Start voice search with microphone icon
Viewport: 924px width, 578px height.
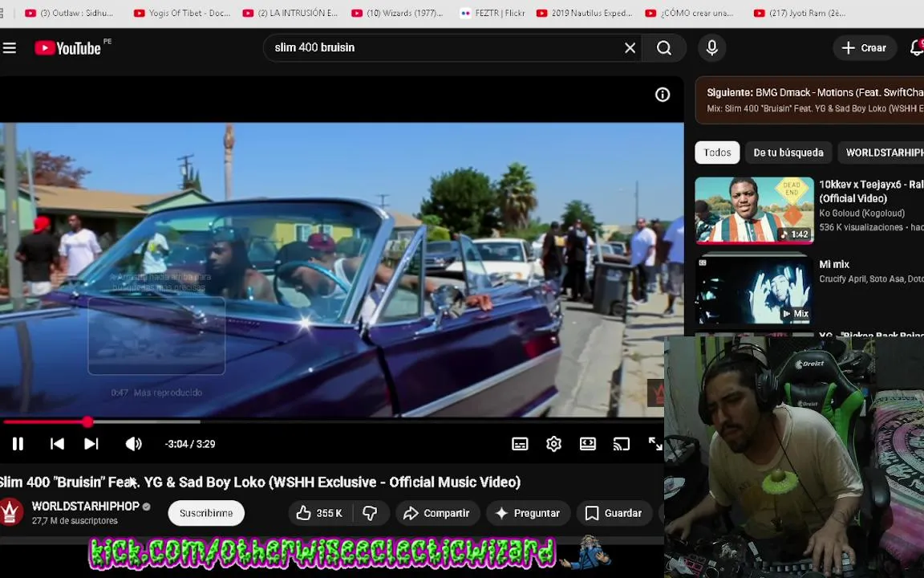coord(712,48)
